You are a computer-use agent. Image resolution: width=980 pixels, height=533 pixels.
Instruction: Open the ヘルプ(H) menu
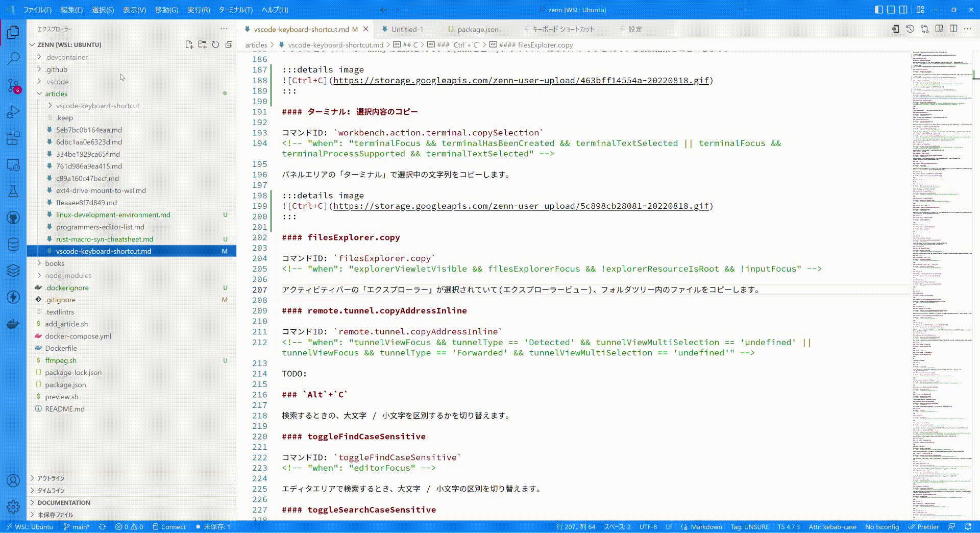point(275,10)
